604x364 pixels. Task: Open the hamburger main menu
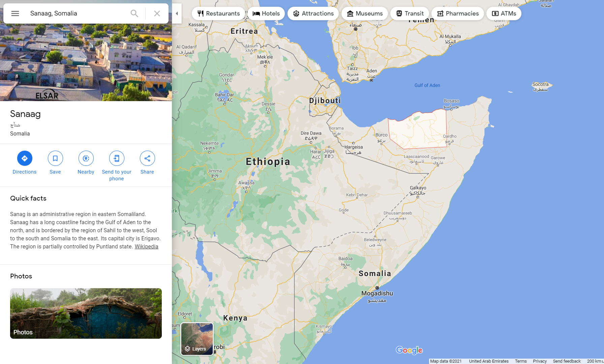(x=15, y=13)
